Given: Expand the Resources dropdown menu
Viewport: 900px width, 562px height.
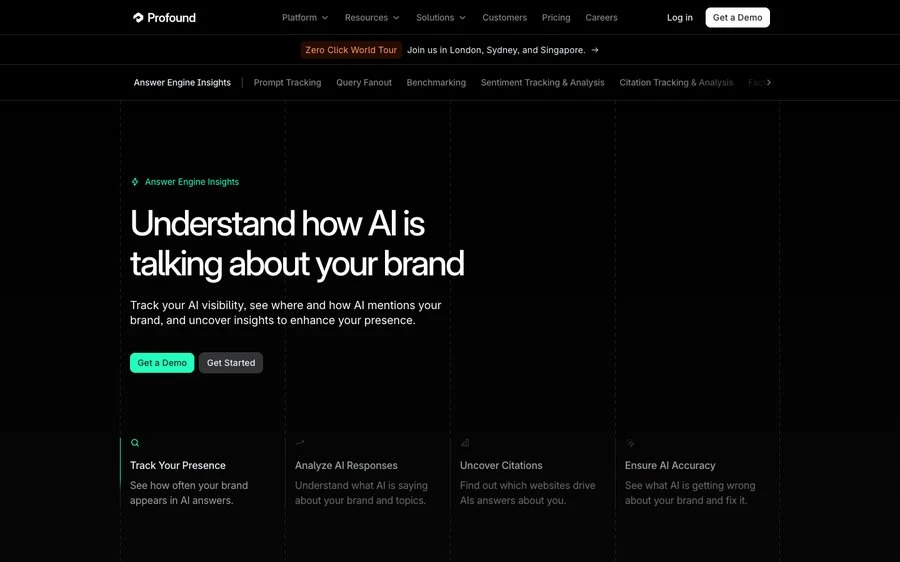Looking at the screenshot, I should [372, 18].
